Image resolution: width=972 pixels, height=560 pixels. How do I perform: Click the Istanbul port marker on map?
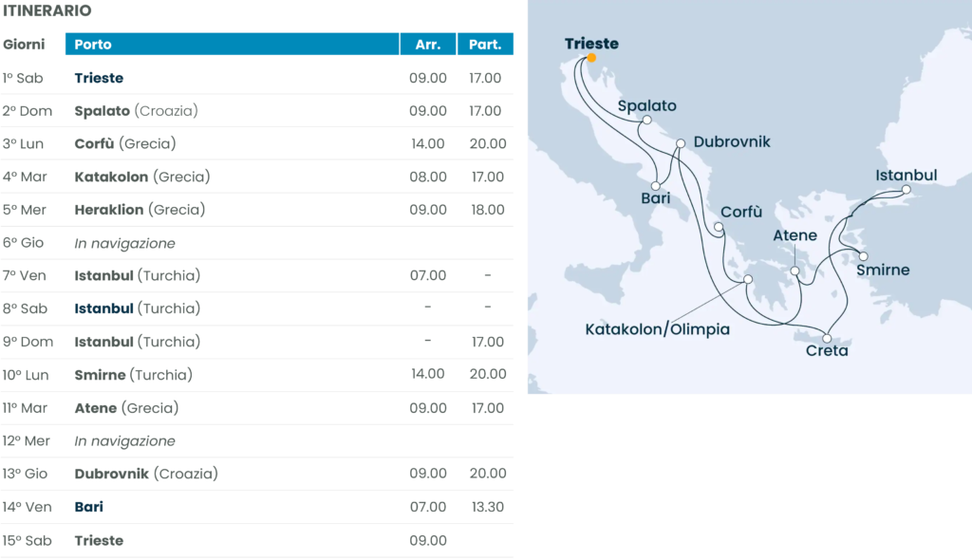click(906, 190)
